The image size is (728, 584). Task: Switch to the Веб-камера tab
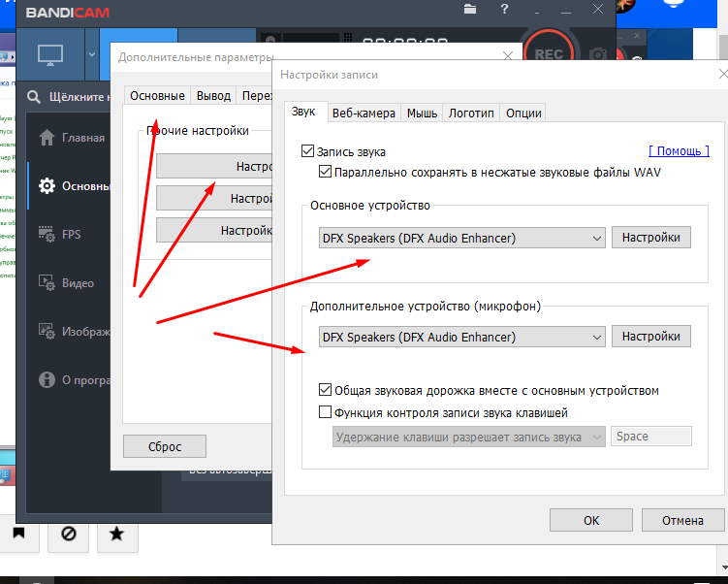364,113
